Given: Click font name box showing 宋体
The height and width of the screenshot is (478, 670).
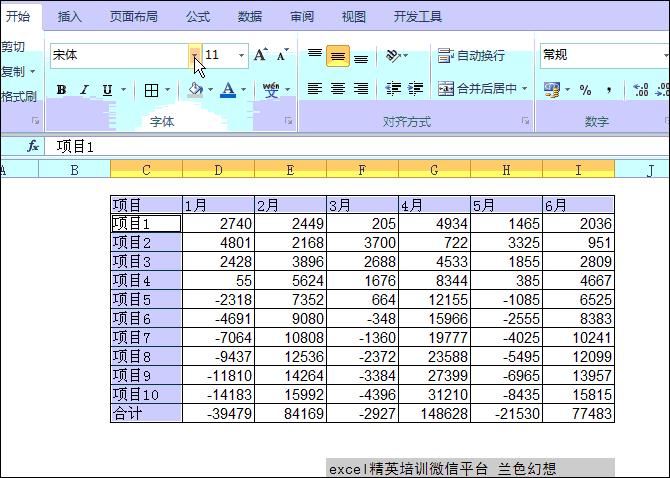Looking at the screenshot, I should click(120, 55).
